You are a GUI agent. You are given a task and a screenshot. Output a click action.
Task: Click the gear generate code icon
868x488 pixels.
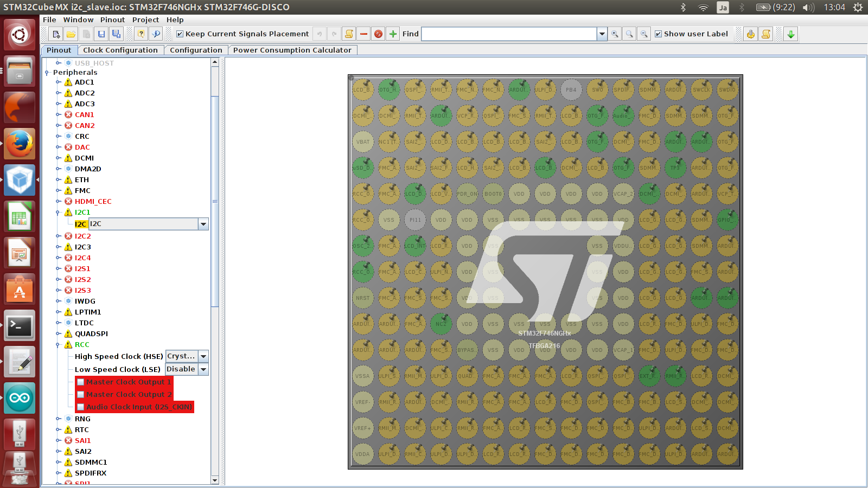[751, 34]
